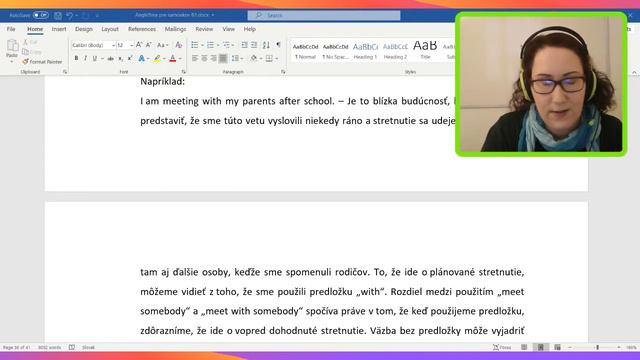Center the text

(204, 59)
